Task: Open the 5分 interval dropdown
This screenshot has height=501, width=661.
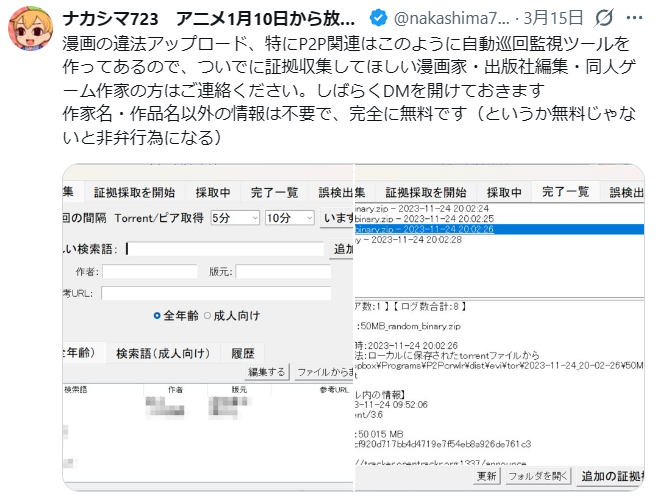Action: [234, 218]
